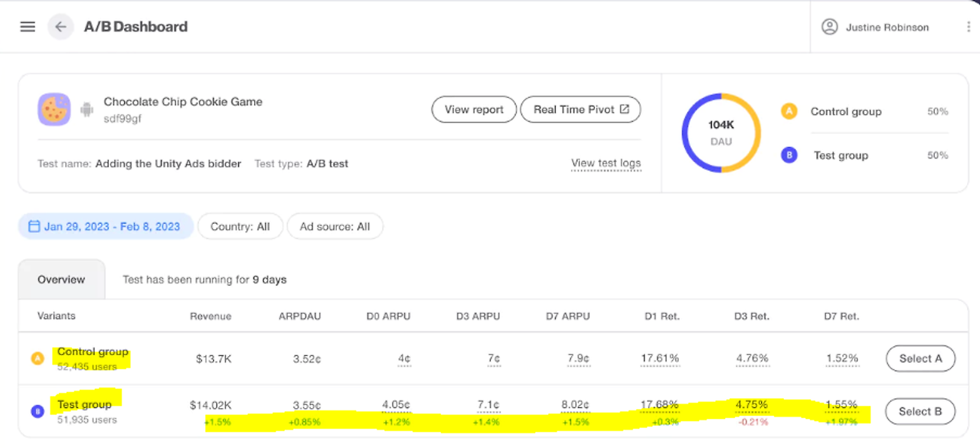Choose Select B for test group
This screenshot has width=980, height=448.
tap(920, 411)
